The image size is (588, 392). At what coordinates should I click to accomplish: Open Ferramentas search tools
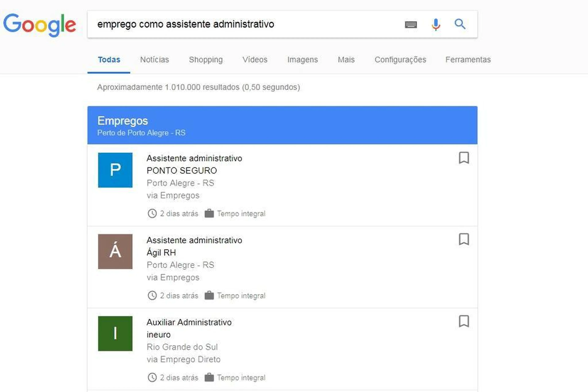(x=468, y=59)
